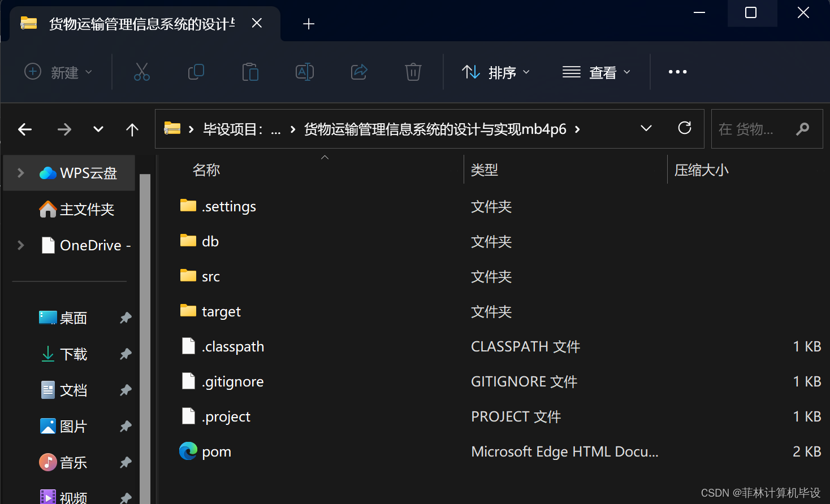Select the src folder icon

[188, 276]
